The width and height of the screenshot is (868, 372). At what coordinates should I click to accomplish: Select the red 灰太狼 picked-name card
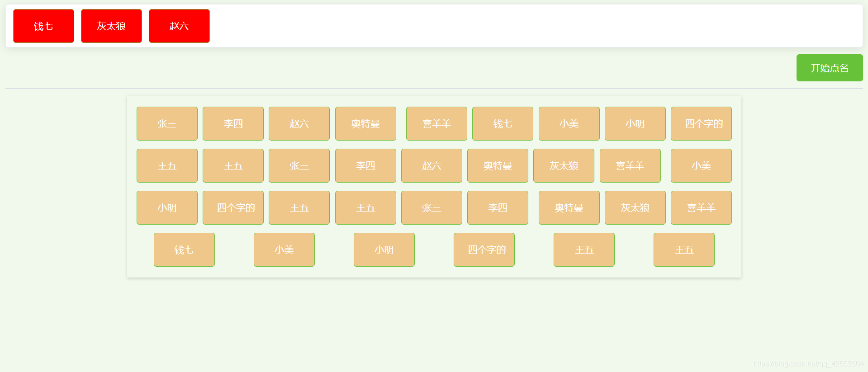[x=111, y=26]
